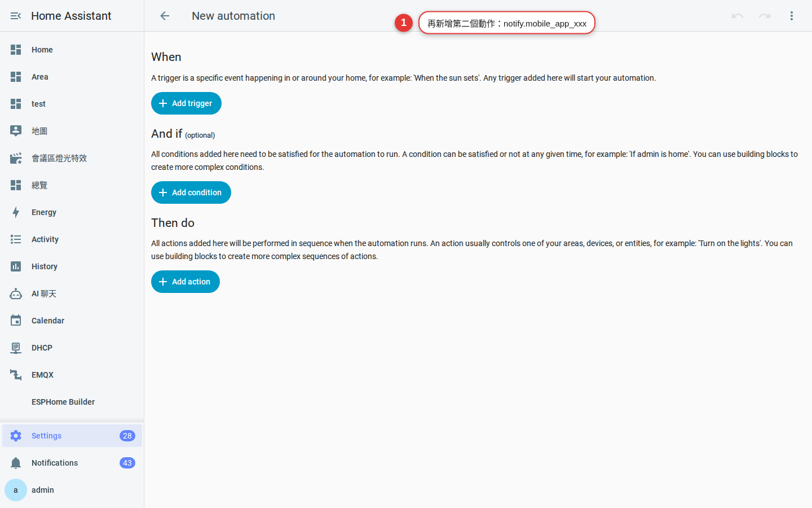Open ESPHome Builder panel
Viewport: 812px width, 508px height.
72,402
